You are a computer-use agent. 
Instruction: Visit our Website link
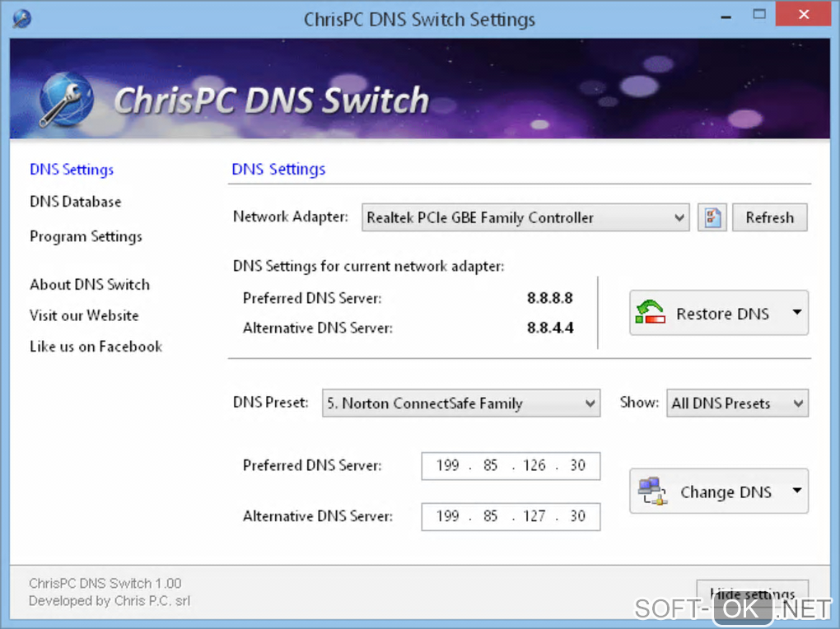coord(84,315)
